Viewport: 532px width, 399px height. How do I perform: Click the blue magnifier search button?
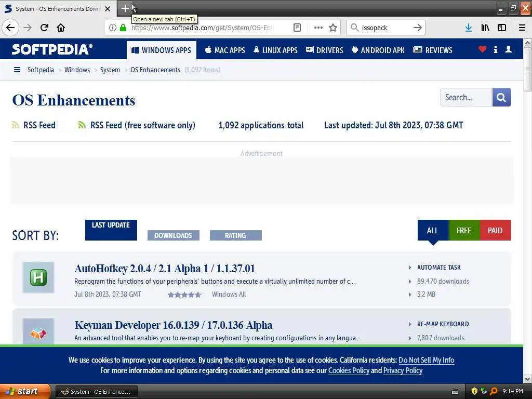point(501,97)
